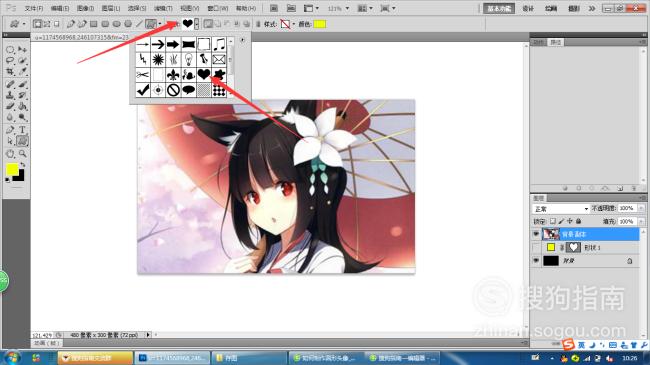Click the Line tool in options bar
This screenshot has width=650, height=365.
(139, 24)
